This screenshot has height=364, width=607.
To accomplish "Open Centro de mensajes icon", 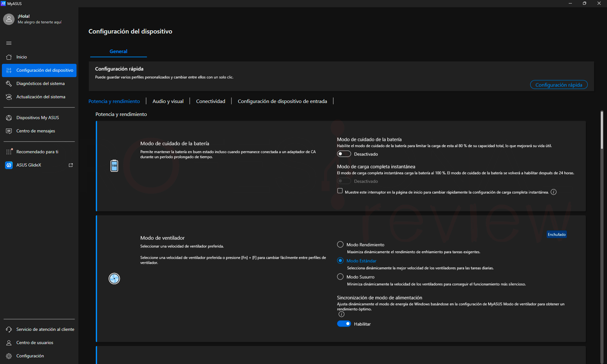I will (9, 131).
